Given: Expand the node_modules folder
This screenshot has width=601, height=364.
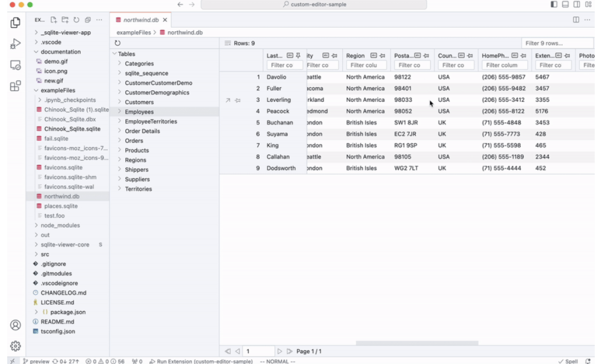Looking at the screenshot, I should (60, 225).
